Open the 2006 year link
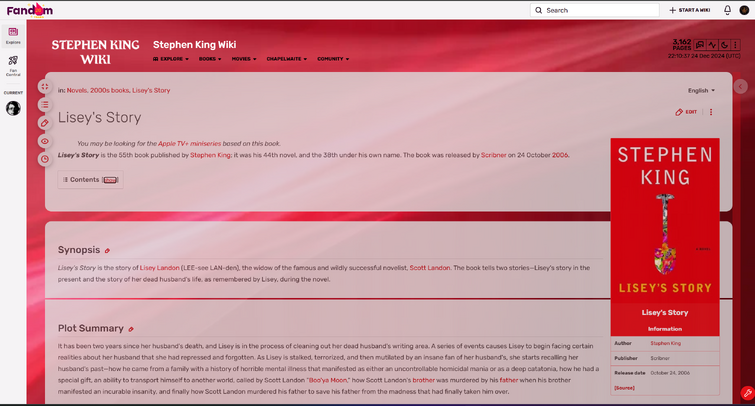 pos(560,155)
